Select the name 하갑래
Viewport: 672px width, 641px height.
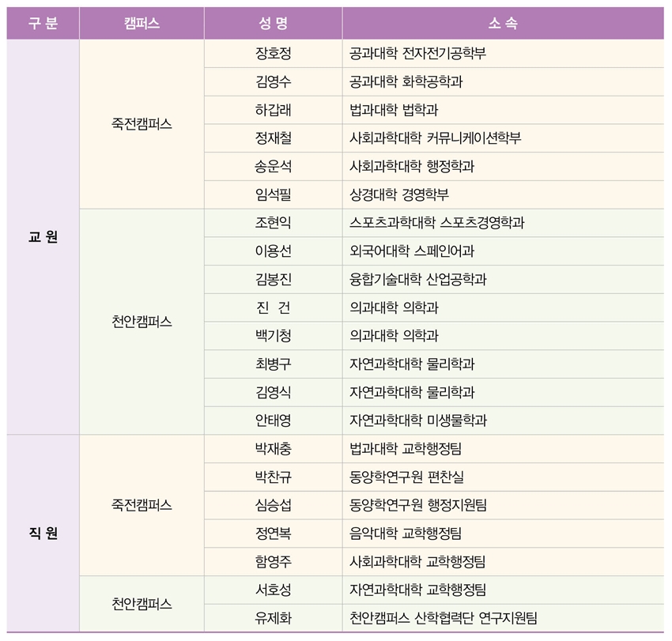tap(274, 110)
